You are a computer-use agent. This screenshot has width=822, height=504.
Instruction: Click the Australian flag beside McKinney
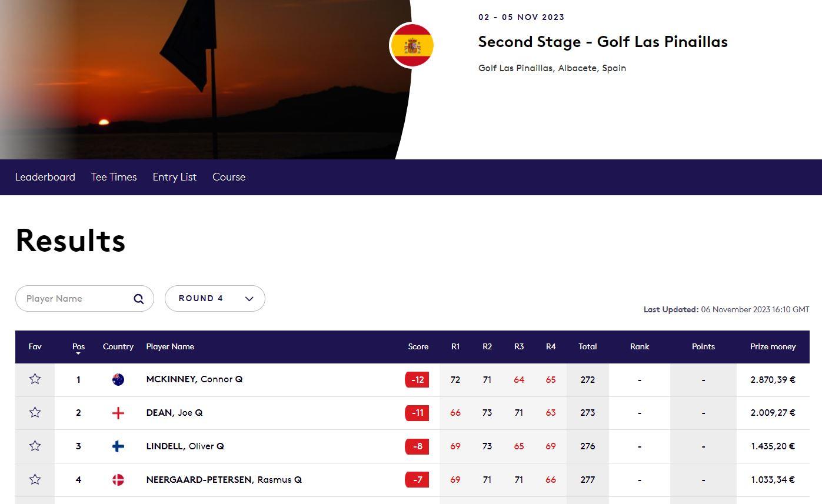pos(118,379)
